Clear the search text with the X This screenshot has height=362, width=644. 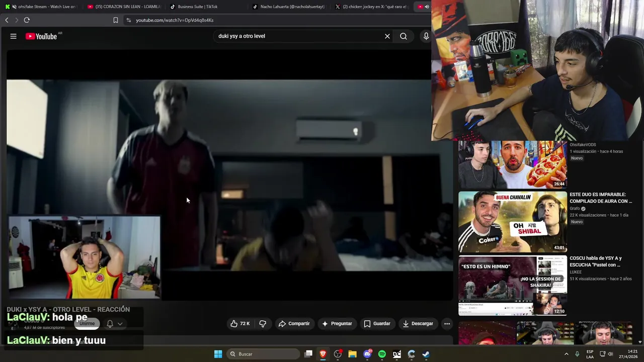(387, 36)
